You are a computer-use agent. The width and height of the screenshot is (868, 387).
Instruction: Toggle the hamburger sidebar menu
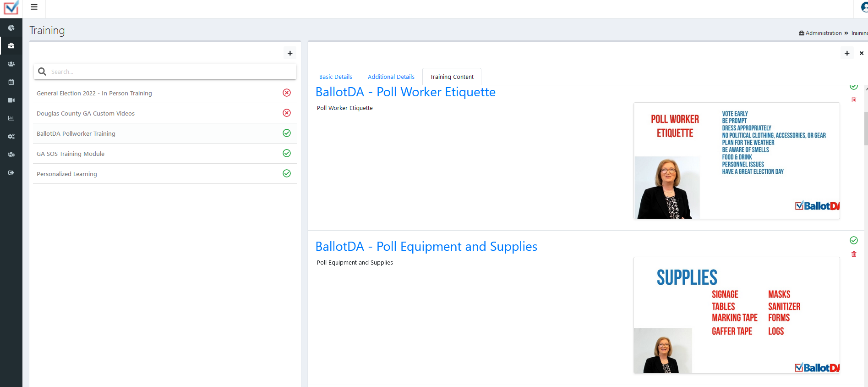click(34, 7)
